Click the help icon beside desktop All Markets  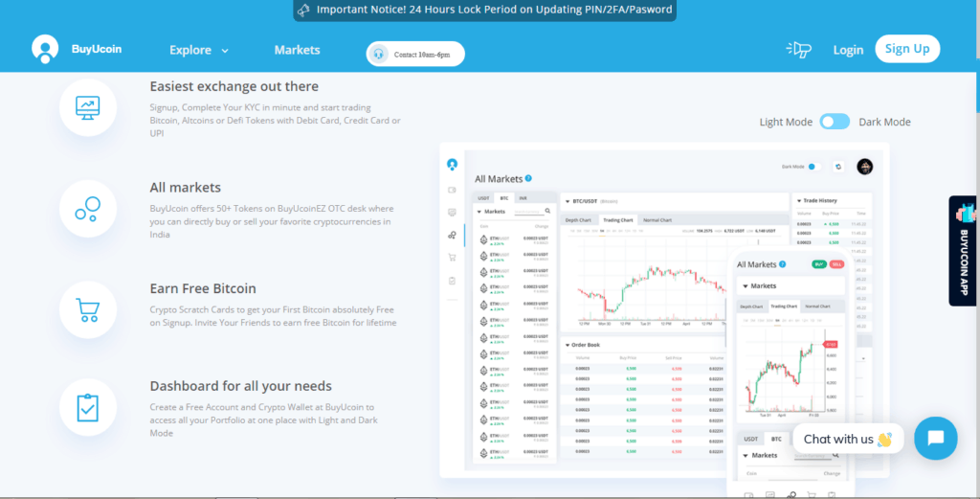[528, 178]
